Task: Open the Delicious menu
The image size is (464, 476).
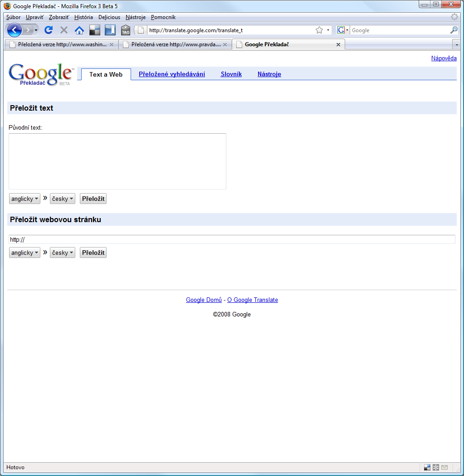Action: point(109,17)
